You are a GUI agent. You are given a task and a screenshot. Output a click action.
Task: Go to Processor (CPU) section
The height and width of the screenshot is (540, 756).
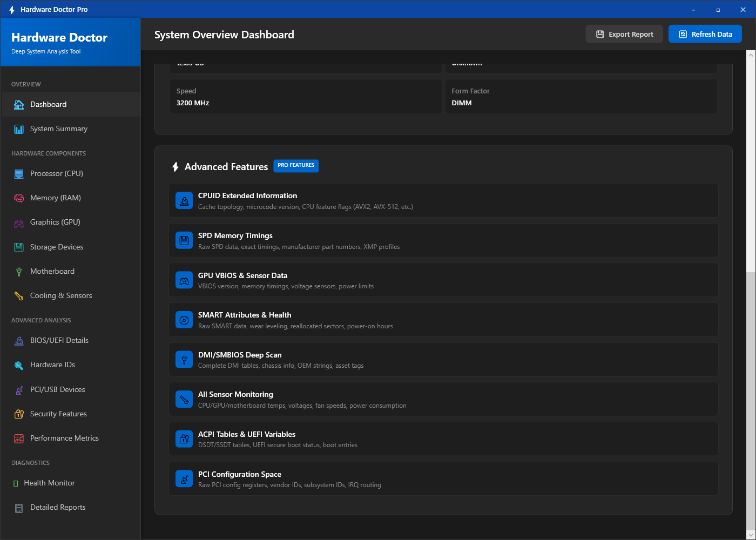(71, 174)
